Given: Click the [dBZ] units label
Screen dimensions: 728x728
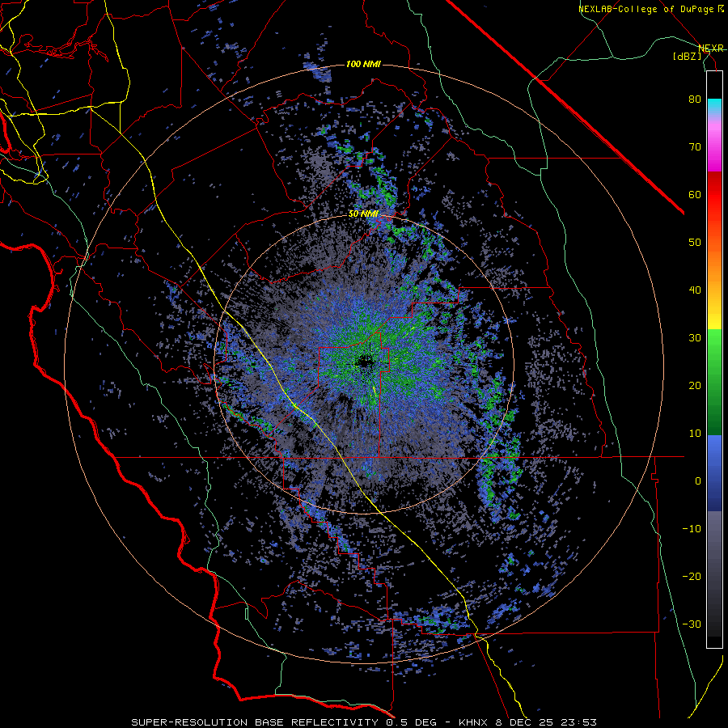Looking at the screenshot, I should tap(688, 56).
